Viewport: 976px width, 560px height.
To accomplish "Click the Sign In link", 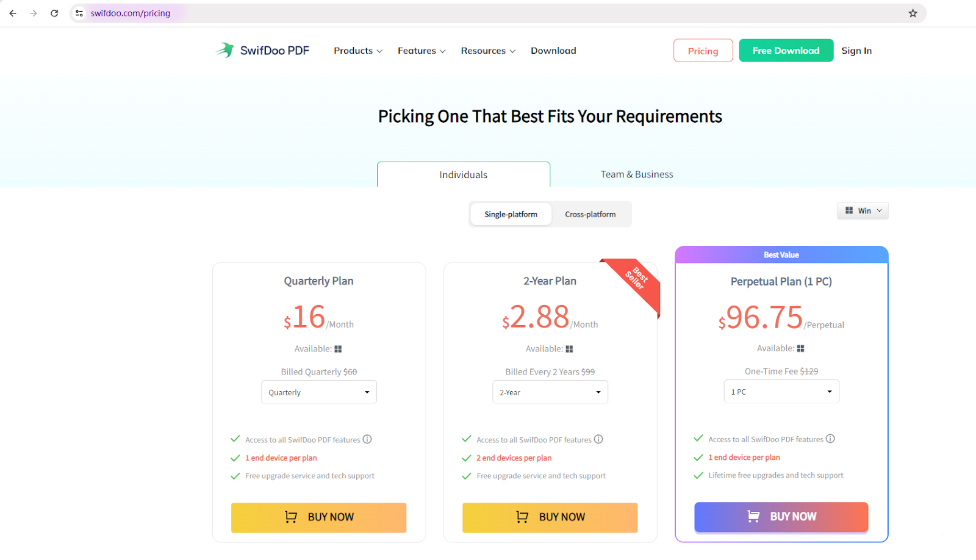I will pos(856,51).
